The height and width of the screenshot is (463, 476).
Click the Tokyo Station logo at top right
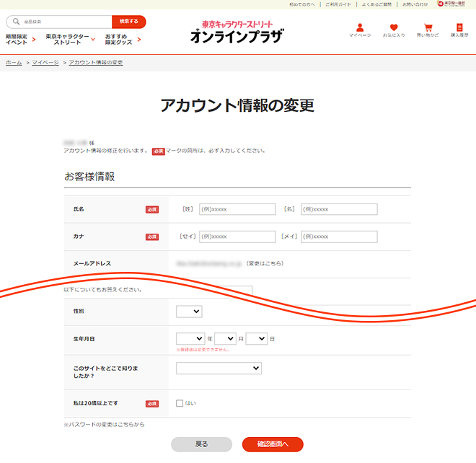[x=455, y=4]
